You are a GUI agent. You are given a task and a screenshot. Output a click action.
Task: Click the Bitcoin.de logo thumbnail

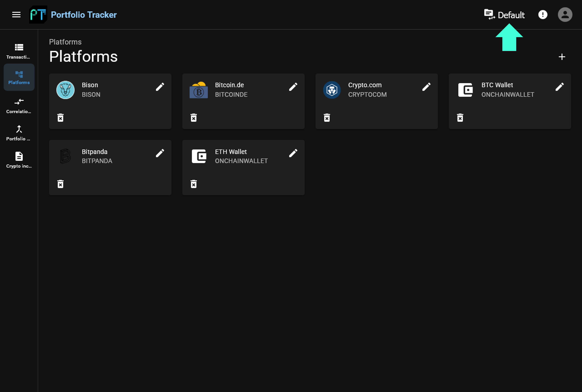(x=199, y=90)
